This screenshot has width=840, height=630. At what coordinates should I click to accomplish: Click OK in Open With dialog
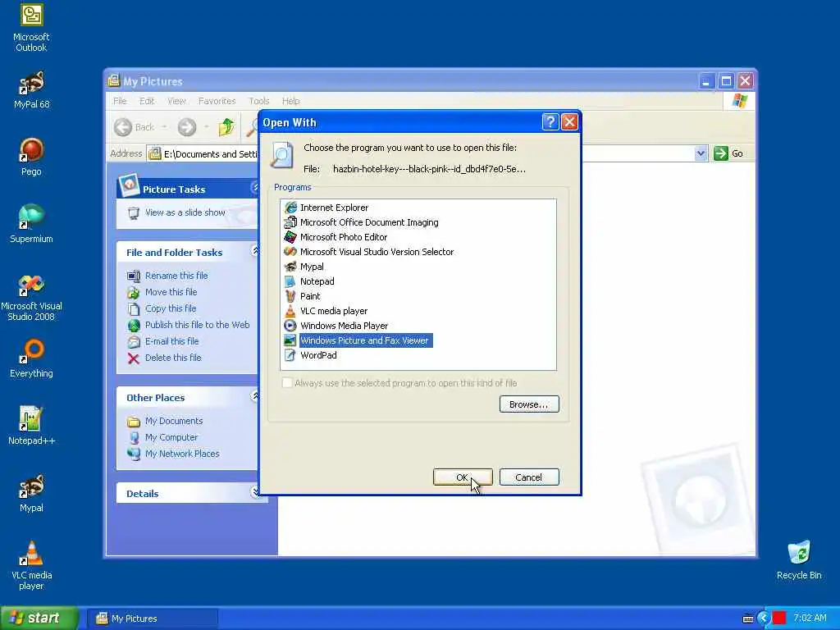point(463,477)
